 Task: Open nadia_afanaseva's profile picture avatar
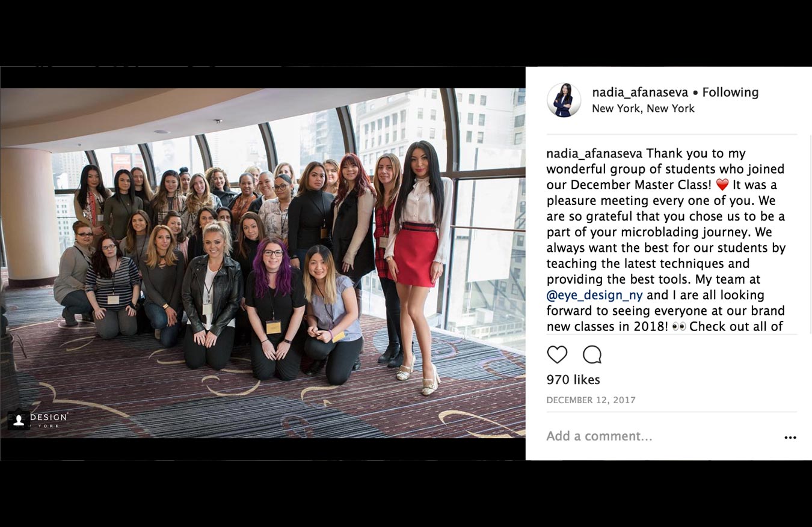click(564, 100)
